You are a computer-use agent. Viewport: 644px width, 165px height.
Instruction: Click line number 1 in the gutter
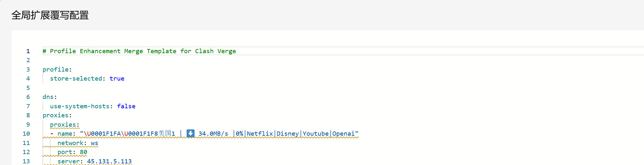coord(28,51)
